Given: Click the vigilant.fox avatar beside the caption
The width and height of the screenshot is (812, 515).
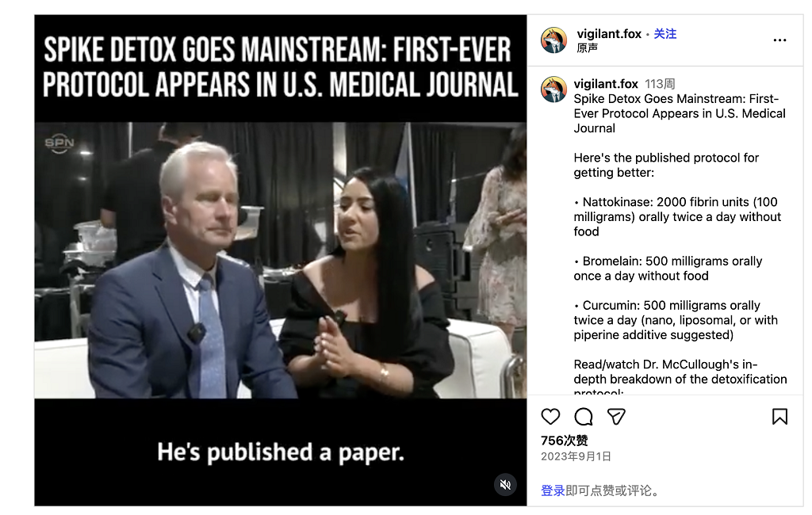Looking at the screenshot, I should (553, 89).
